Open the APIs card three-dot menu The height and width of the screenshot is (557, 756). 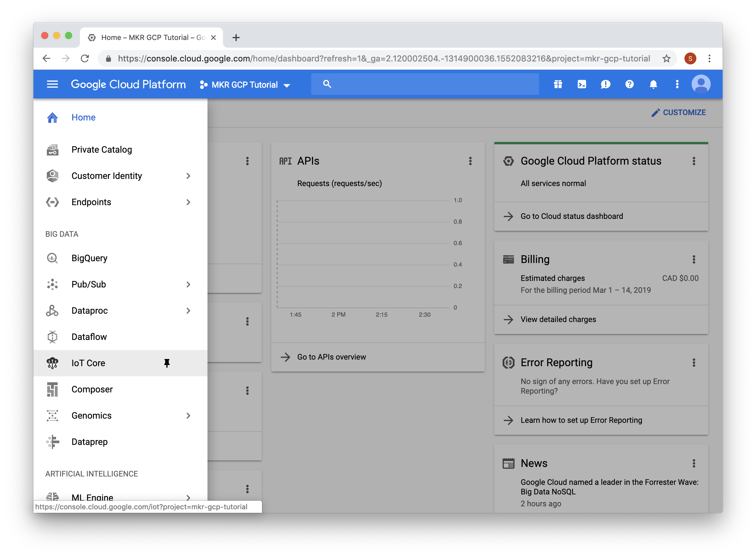(x=470, y=161)
